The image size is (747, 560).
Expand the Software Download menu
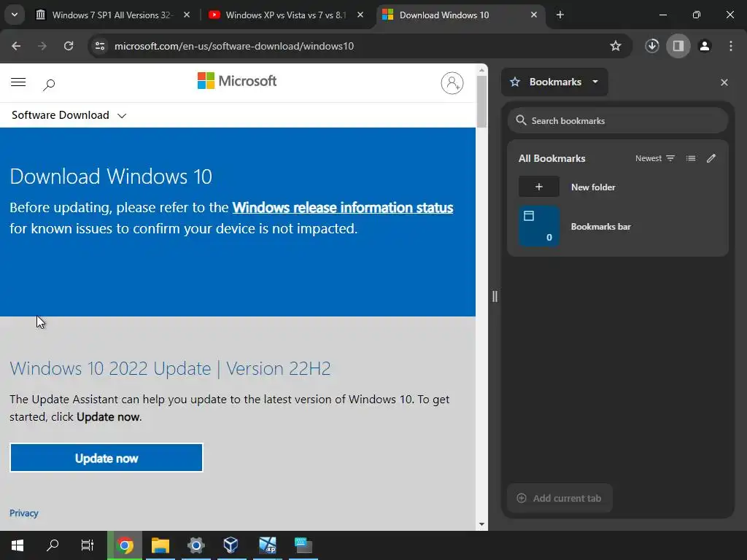coord(69,115)
